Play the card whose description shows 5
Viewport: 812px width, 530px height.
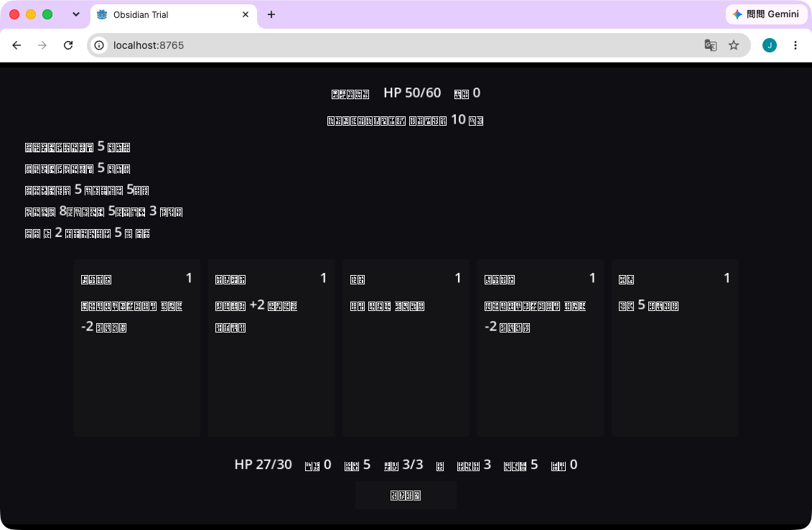(x=675, y=348)
